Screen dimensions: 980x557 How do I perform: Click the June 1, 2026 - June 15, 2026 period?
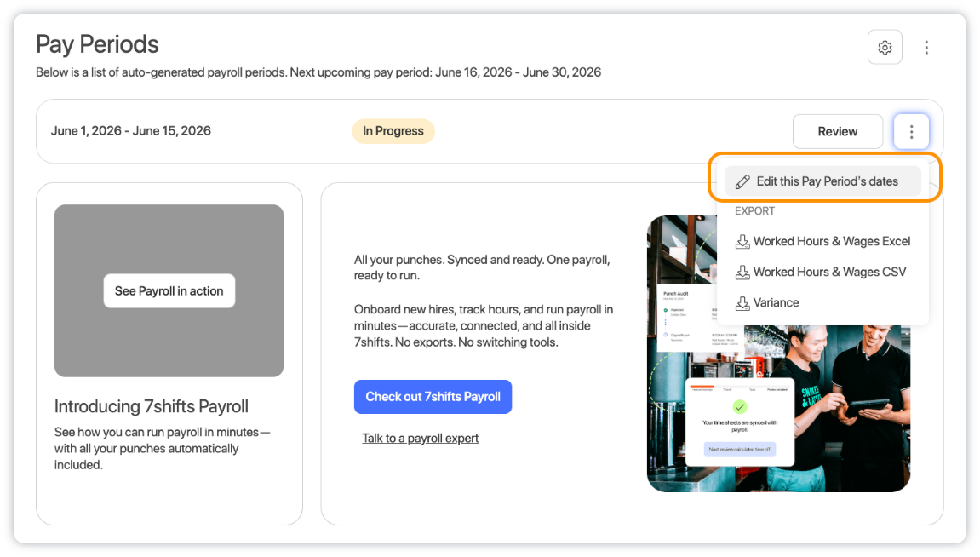130,131
